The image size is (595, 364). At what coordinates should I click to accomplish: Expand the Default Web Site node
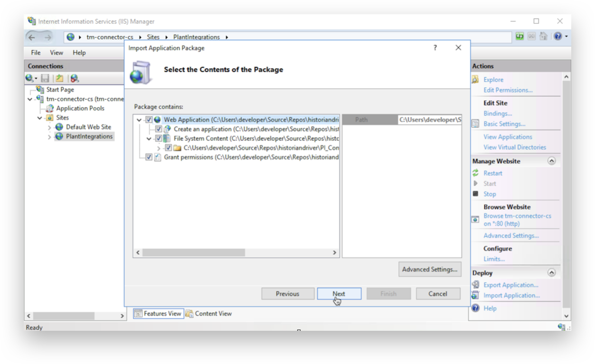tap(49, 127)
